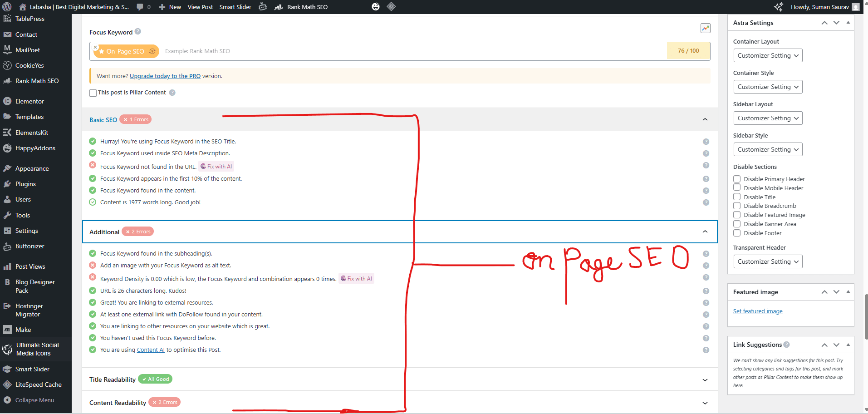
Task: Open the CookieYes plugin from sidebar
Action: [29, 65]
